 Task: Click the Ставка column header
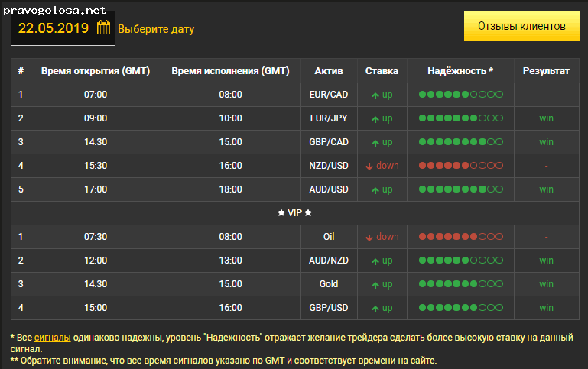click(x=382, y=71)
